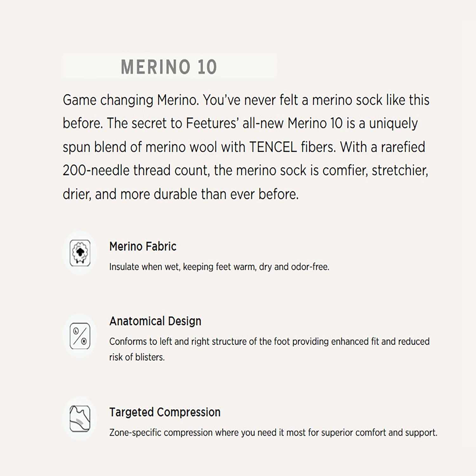Click the Targeted Compression foot icon
The width and height of the screenshot is (476, 476).
pyautogui.click(x=80, y=419)
